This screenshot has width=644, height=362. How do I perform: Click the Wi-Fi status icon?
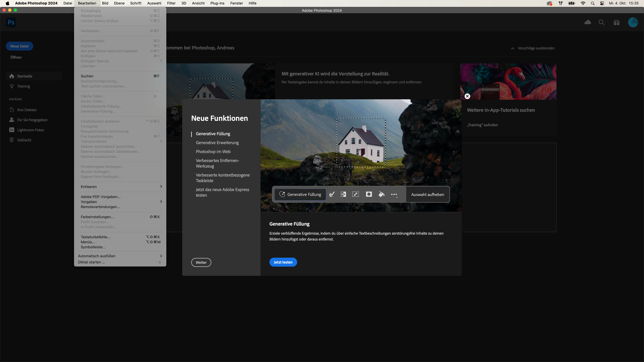tap(583, 3)
